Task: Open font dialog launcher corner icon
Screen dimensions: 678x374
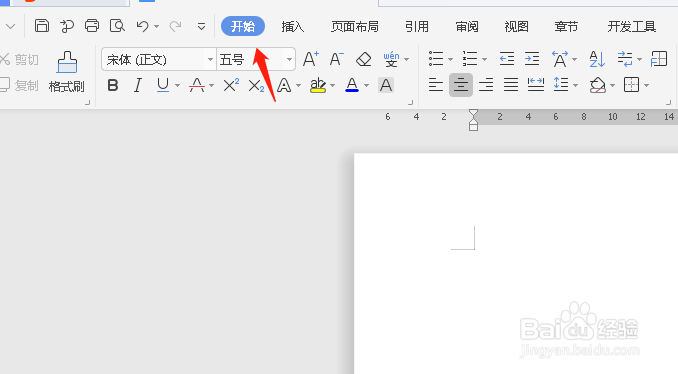Action: [410, 103]
